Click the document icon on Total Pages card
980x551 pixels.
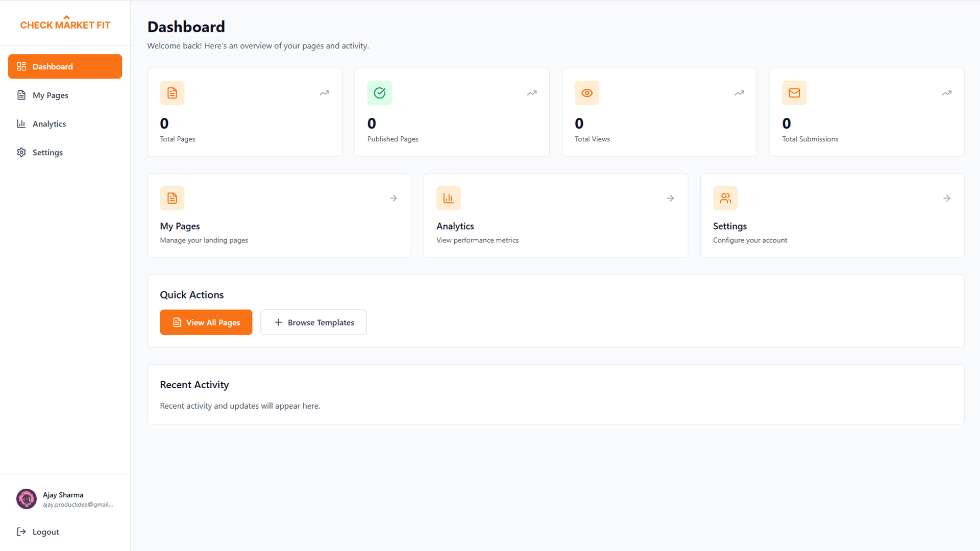[172, 93]
